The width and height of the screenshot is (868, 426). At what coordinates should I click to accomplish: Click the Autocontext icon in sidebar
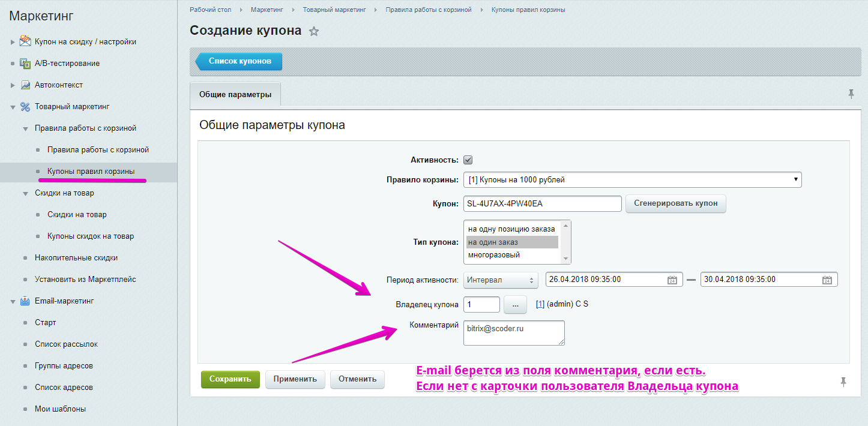click(25, 85)
